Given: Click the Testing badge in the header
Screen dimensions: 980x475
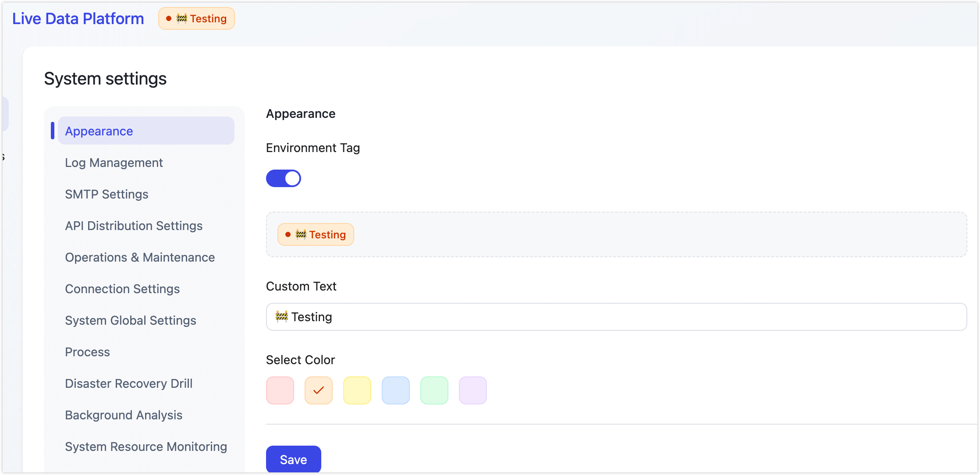Looking at the screenshot, I should pos(196,18).
